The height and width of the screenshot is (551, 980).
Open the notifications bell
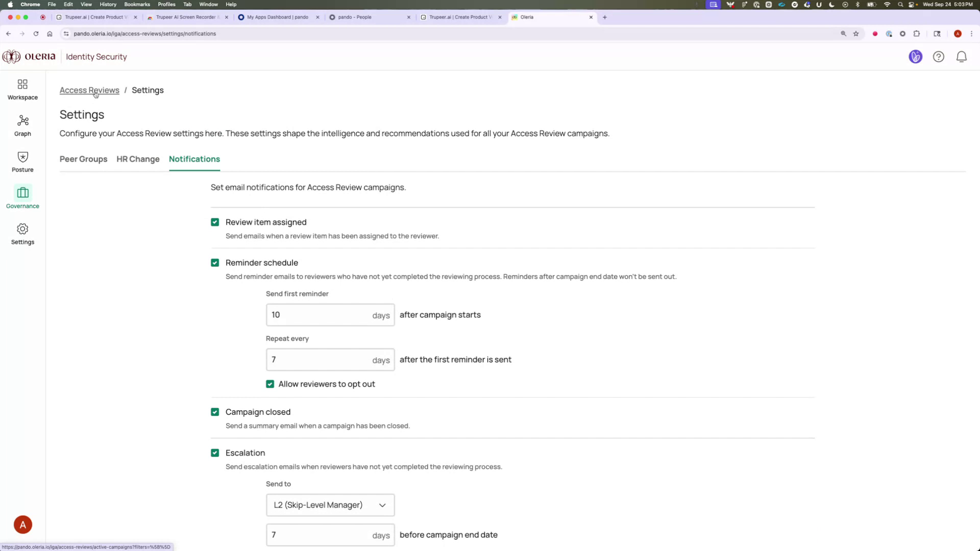click(961, 57)
